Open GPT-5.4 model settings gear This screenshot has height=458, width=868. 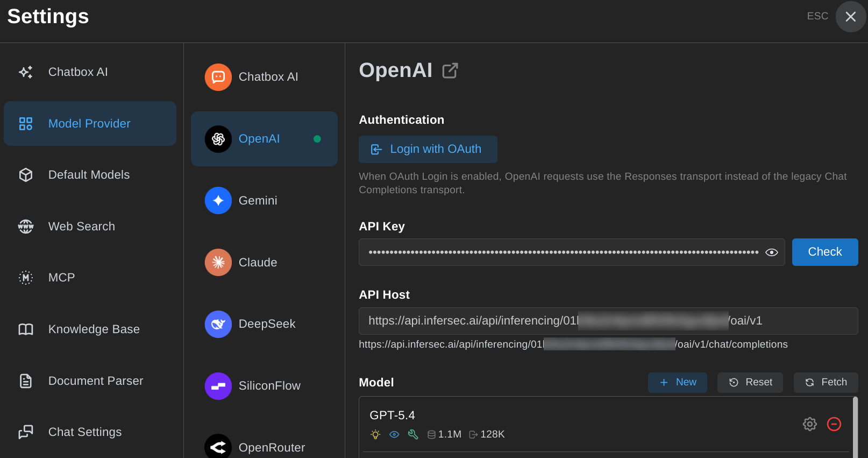810,424
